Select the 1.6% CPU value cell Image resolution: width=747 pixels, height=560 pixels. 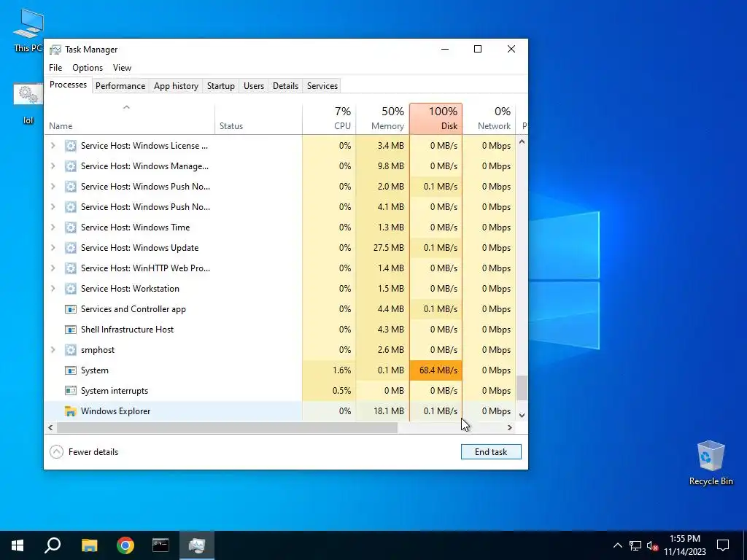coord(329,370)
